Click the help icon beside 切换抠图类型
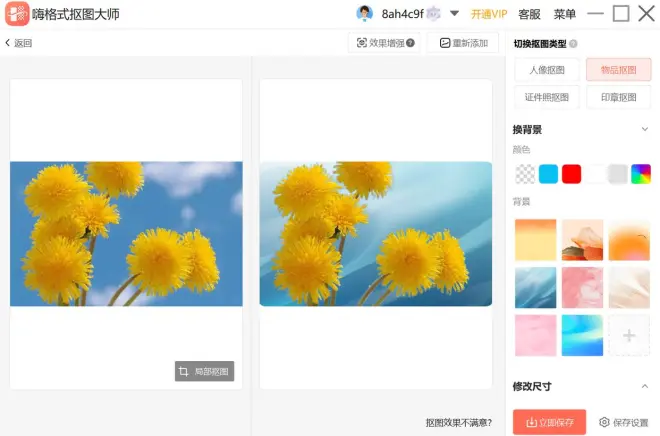 click(x=574, y=44)
